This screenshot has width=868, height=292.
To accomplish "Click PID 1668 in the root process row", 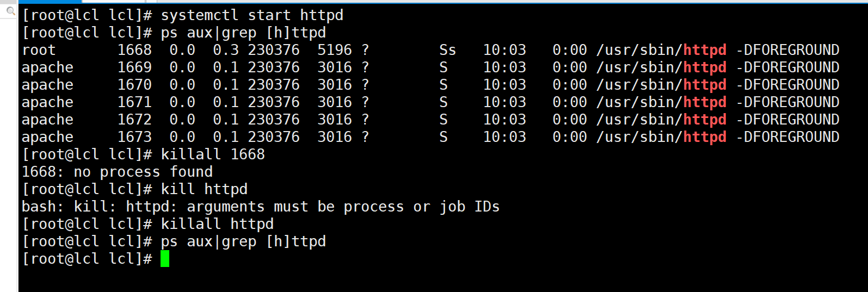I will coord(134,50).
